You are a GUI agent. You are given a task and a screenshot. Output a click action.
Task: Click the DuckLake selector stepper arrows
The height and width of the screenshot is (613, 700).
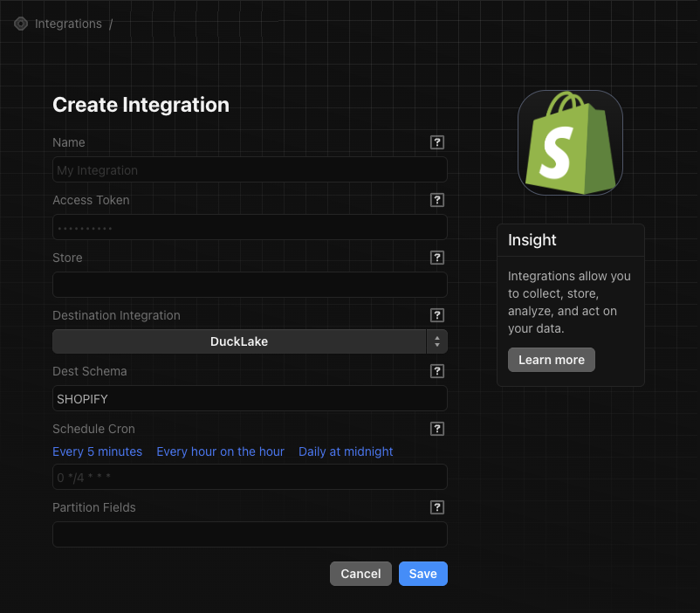click(437, 341)
